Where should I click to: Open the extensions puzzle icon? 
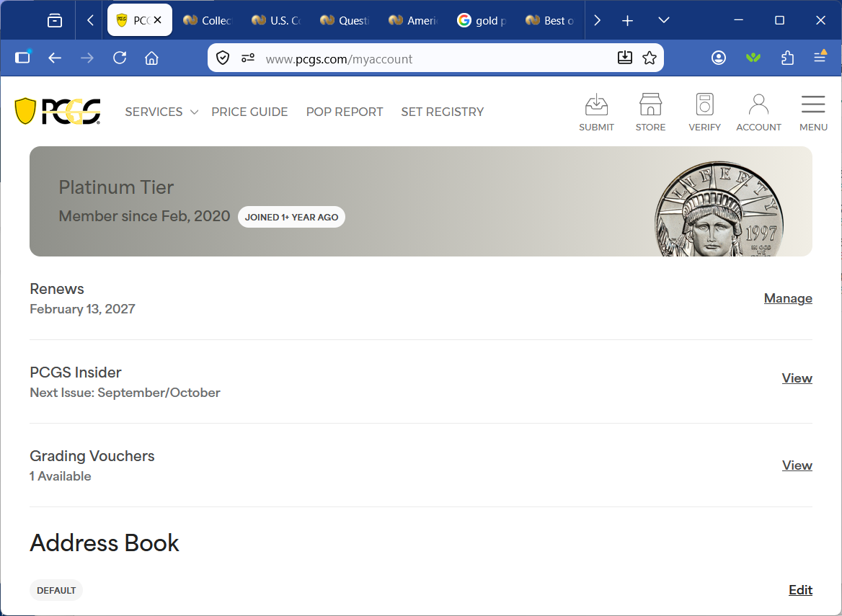pos(787,58)
